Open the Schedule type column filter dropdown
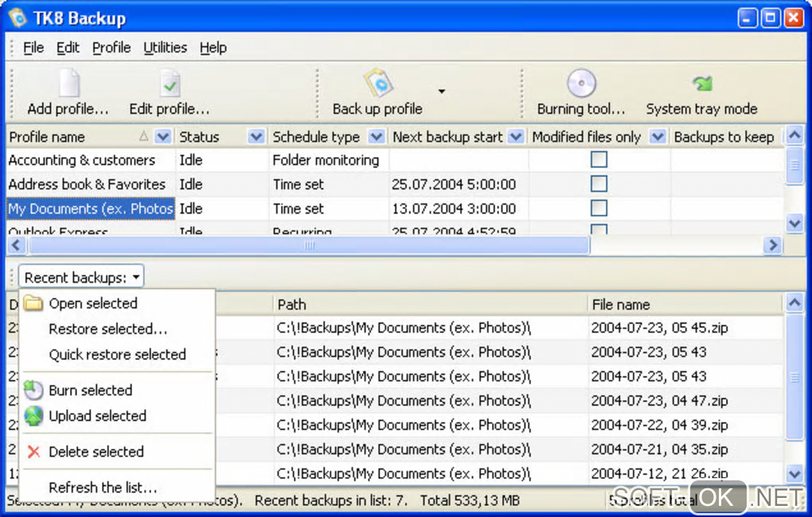Viewport: 812px width, 517px height. (376, 137)
